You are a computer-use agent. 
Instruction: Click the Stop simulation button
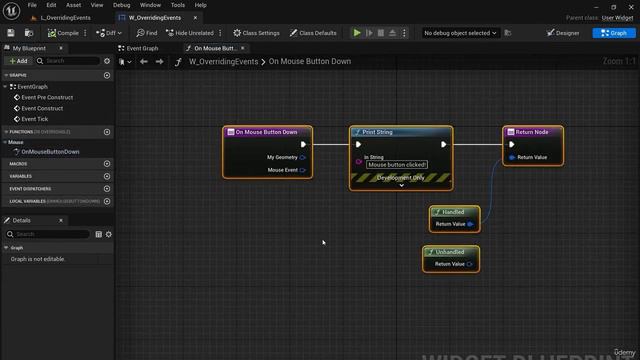(x=380, y=33)
